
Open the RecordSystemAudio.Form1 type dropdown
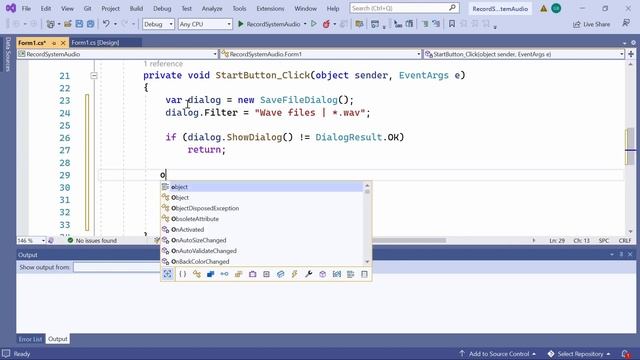320,54
